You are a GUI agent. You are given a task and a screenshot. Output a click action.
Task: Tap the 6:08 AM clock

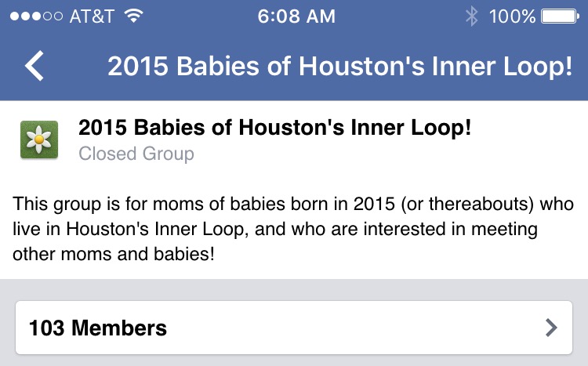296,16
